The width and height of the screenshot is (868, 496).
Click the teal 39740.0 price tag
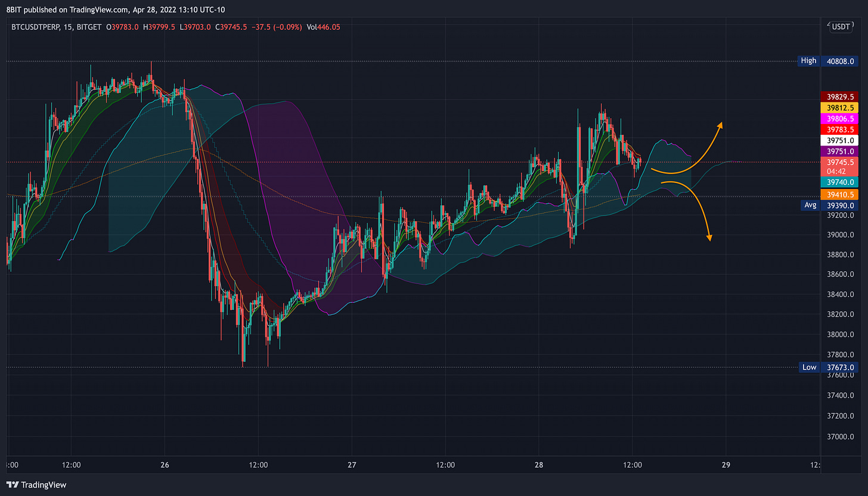839,183
